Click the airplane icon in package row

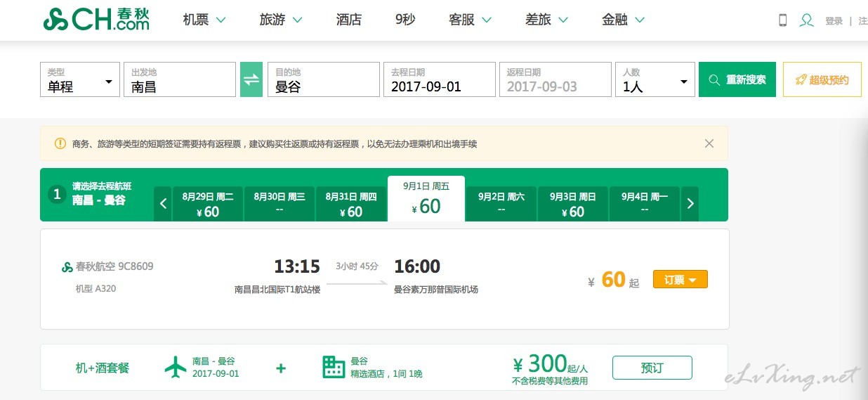[176, 367]
